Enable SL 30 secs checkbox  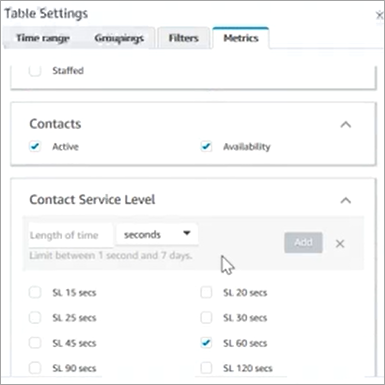pyautogui.click(x=206, y=318)
